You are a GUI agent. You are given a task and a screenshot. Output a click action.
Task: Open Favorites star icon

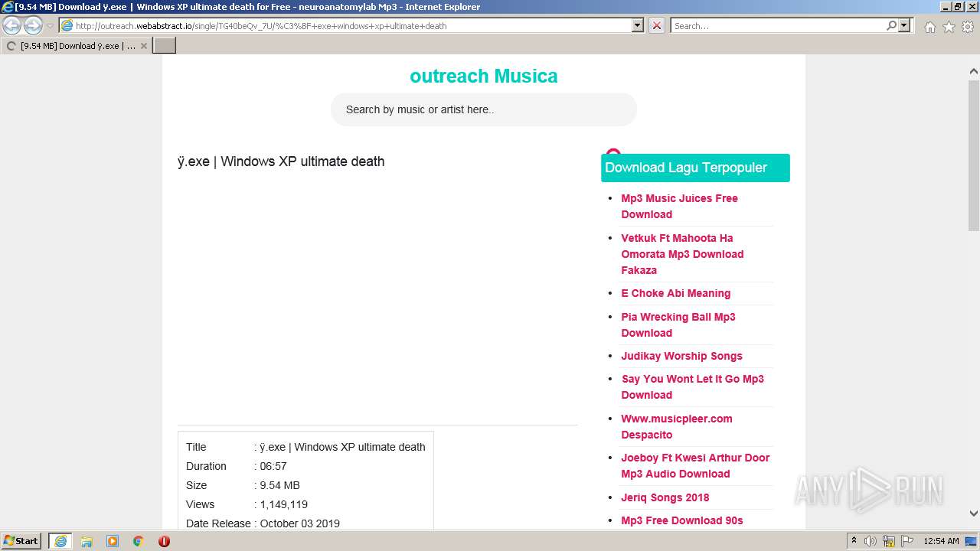click(949, 27)
